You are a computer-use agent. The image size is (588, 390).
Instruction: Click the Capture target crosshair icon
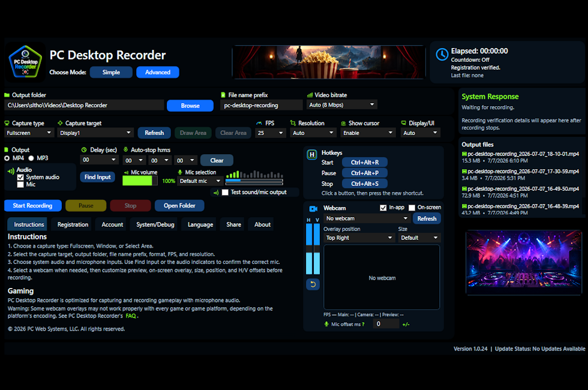(60, 122)
